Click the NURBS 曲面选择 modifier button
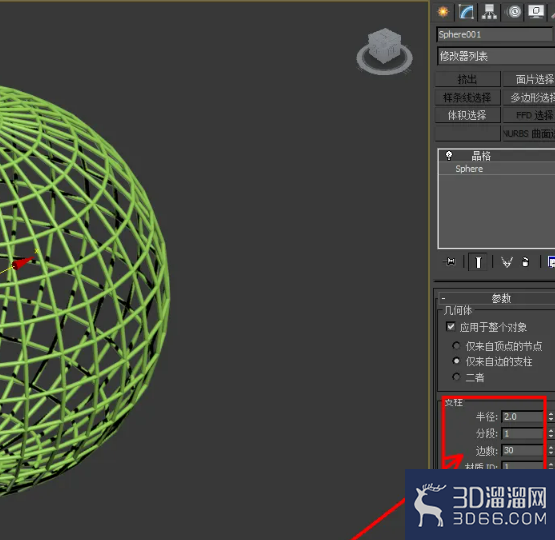The image size is (555, 540). click(529, 133)
